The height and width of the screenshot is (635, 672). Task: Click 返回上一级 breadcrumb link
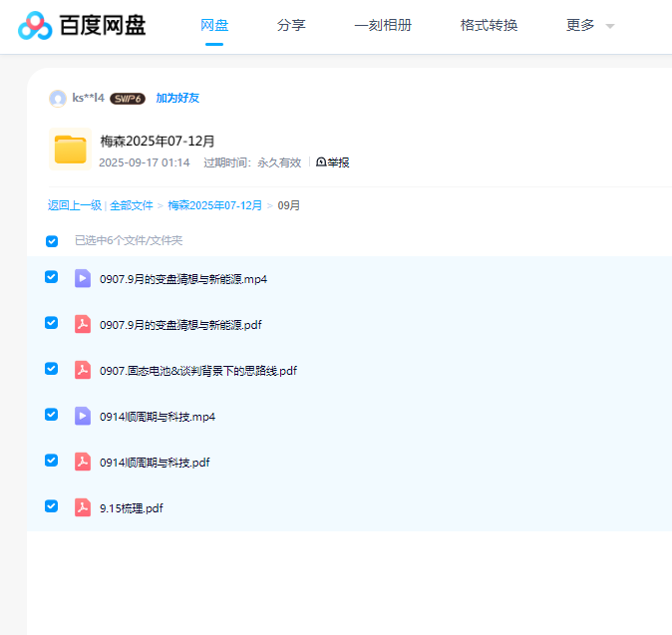pyautogui.click(x=75, y=205)
